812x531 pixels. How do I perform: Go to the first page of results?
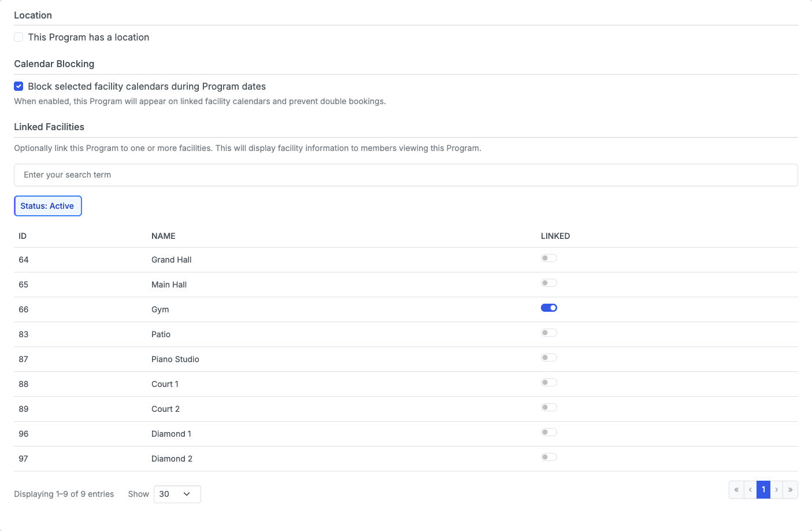[736, 490]
